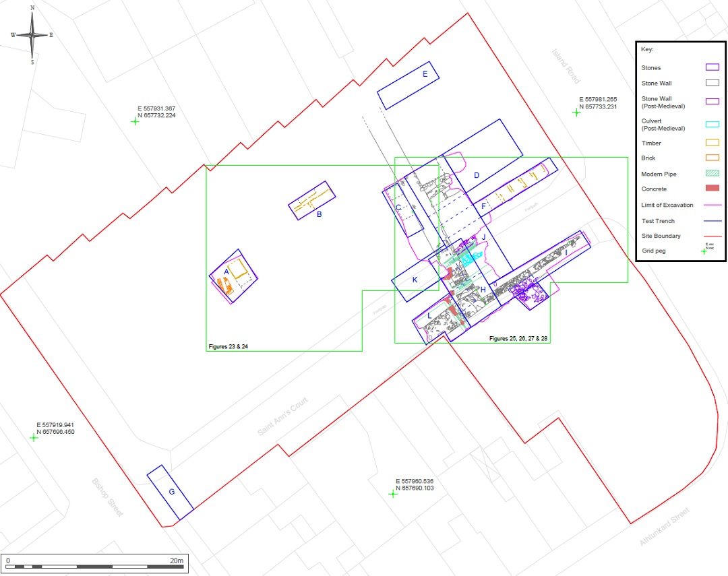Click the 'Figures 23 & 24' label
Viewport: 728px width, 576px height.
pyautogui.click(x=232, y=347)
